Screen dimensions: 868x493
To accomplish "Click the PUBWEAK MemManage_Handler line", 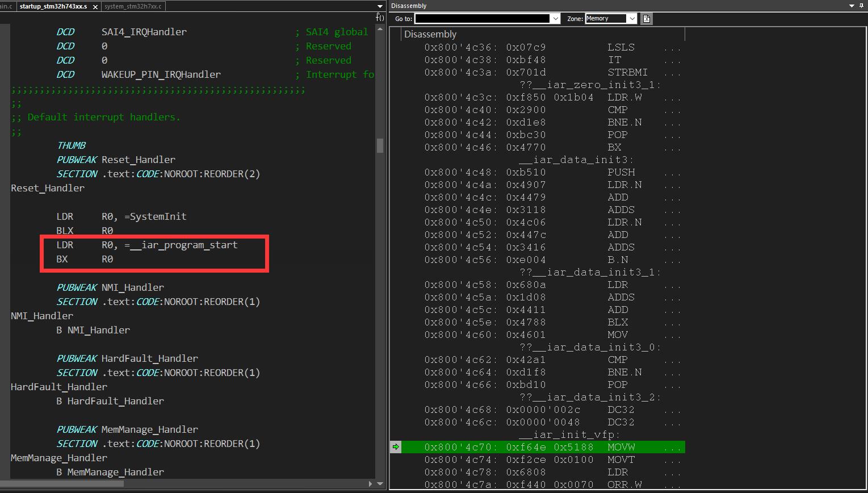I will [127, 429].
